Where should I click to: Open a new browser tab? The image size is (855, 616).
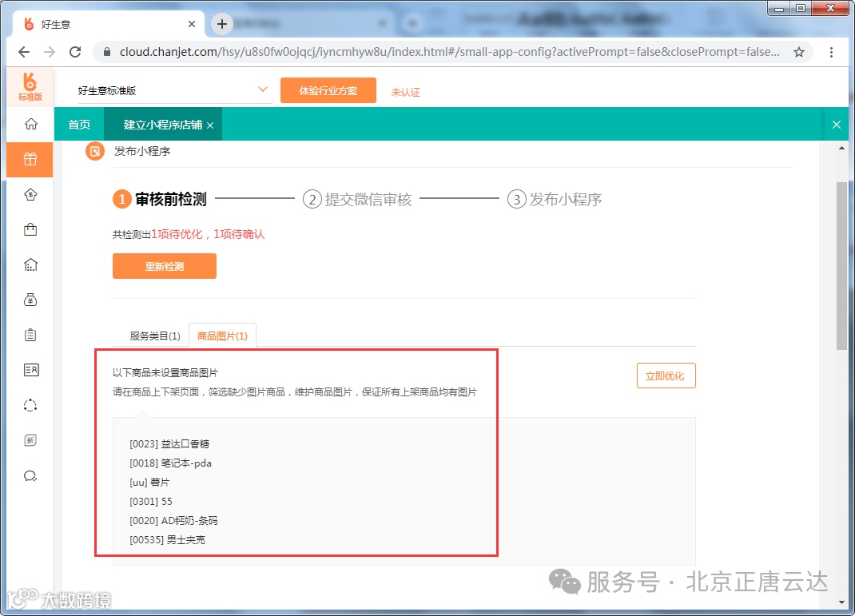(x=222, y=24)
